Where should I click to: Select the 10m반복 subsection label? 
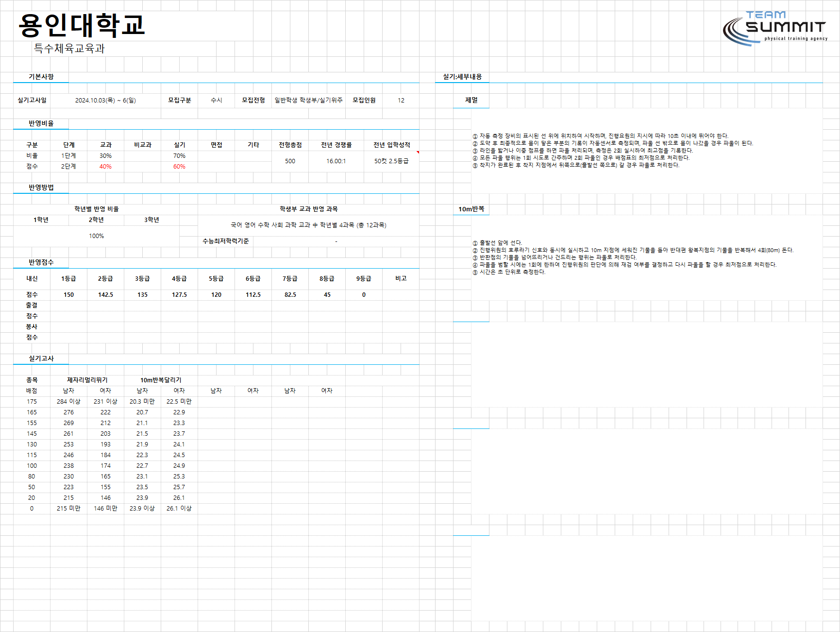click(x=471, y=209)
